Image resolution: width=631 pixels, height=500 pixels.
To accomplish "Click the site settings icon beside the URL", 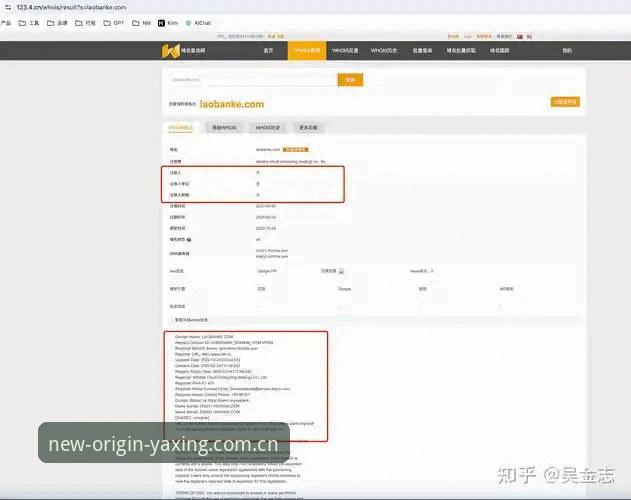I will click(8, 7).
